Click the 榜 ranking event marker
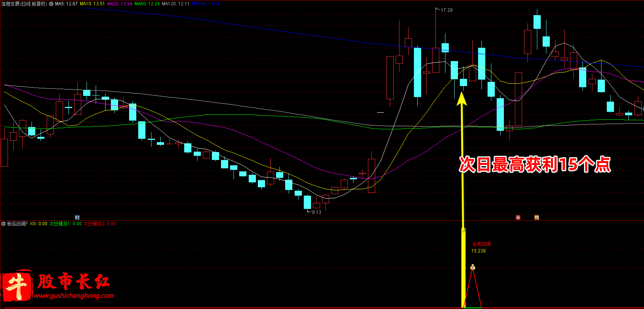The height and width of the screenshot is (309, 644). pos(537,218)
